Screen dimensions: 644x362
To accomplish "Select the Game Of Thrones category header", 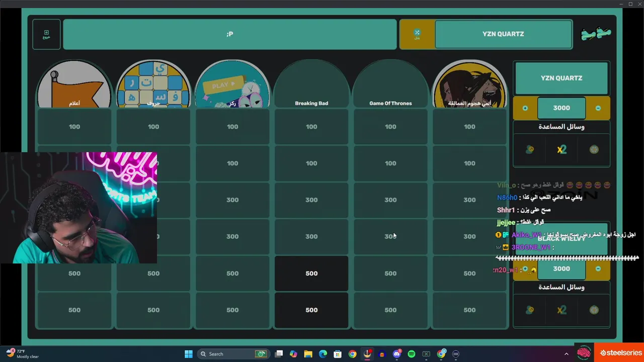I will click(390, 84).
